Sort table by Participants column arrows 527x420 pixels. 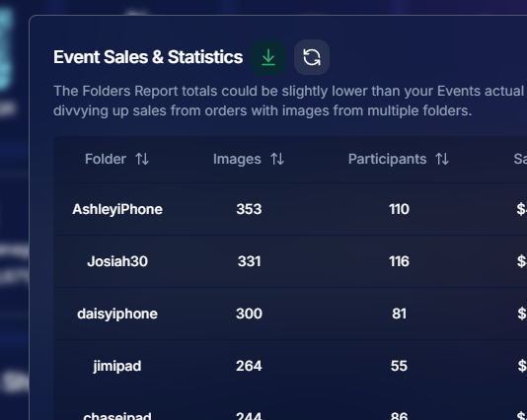point(442,159)
